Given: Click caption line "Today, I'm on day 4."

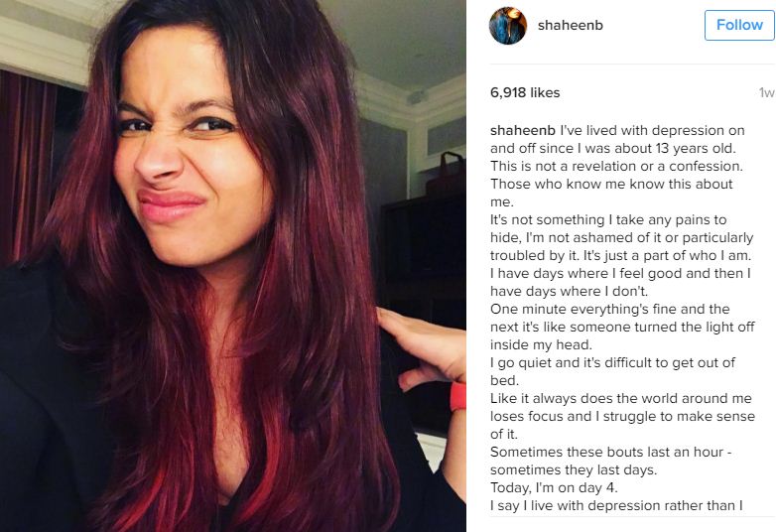Looking at the screenshot, I should tap(554, 488).
